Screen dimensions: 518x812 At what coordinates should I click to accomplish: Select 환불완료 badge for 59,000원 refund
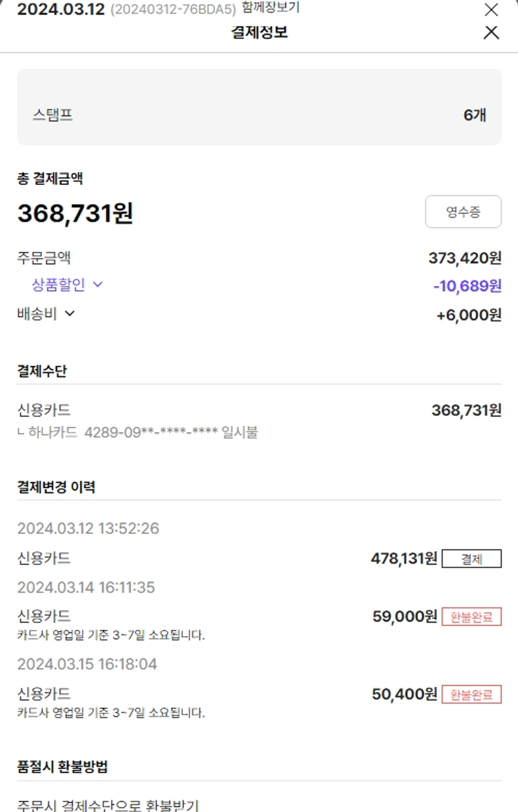point(472,617)
